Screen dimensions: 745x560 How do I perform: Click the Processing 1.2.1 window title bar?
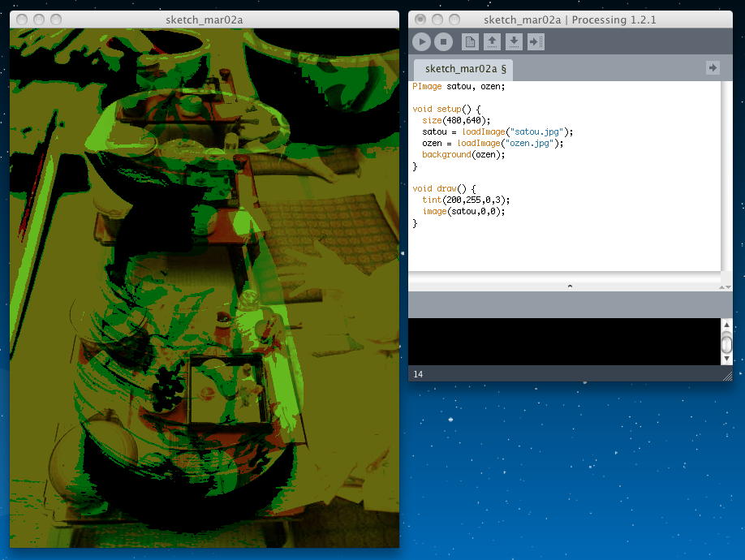[x=571, y=19]
